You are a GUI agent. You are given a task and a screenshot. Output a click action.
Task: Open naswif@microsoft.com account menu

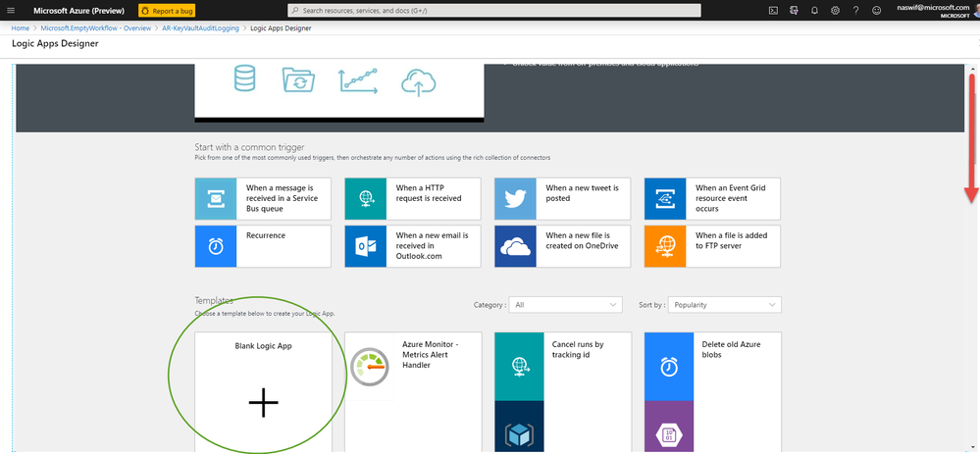click(x=933, y=11)
